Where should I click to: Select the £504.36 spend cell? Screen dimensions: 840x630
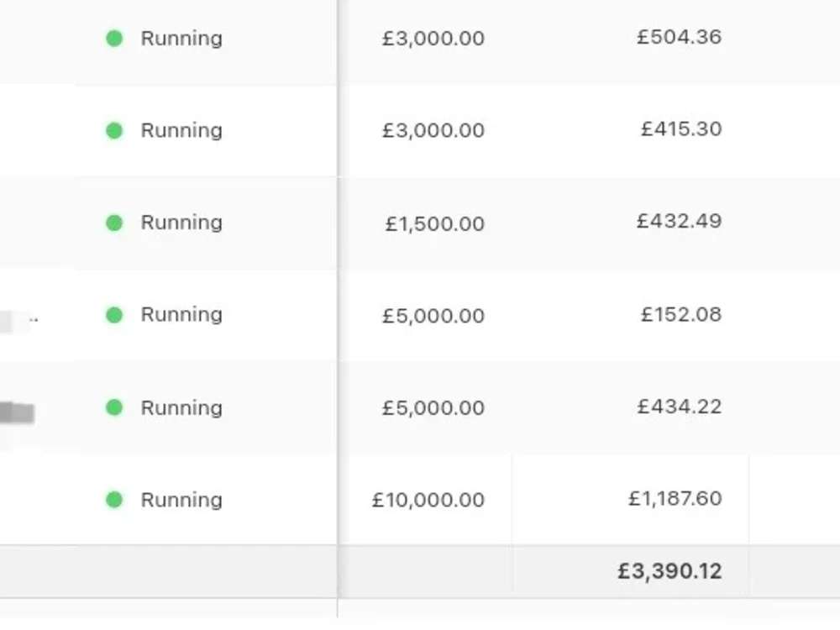680,37
